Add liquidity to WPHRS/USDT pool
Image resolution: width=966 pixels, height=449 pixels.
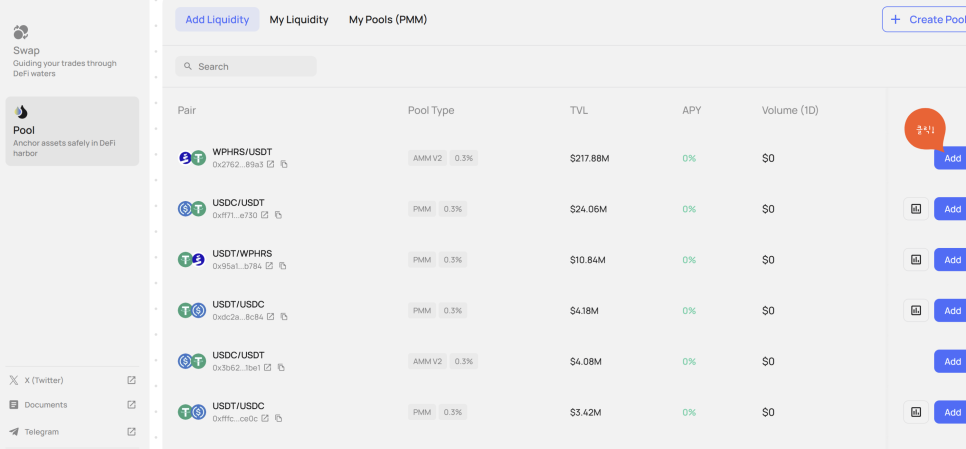(951, 158)
